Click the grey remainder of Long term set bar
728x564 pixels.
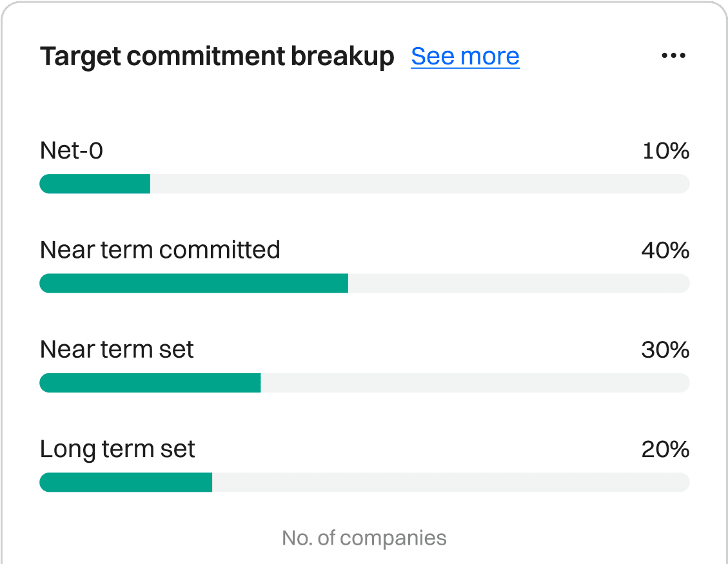pos(450,482)
